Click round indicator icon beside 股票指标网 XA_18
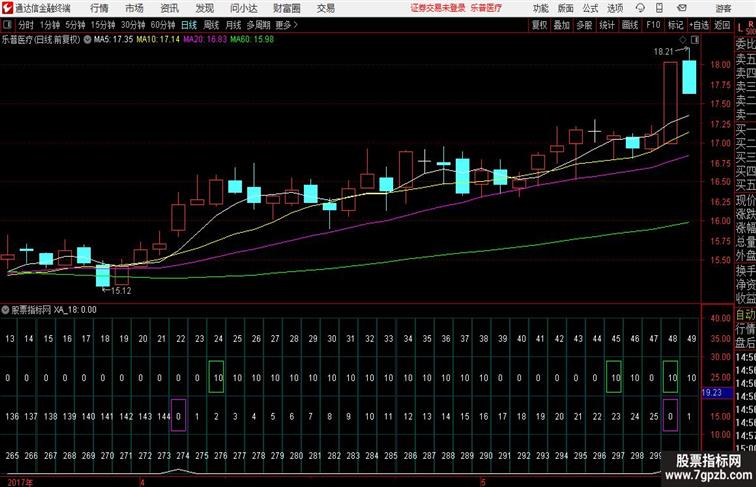This screenshot has width=756, height=487. (x=5, y=310)
